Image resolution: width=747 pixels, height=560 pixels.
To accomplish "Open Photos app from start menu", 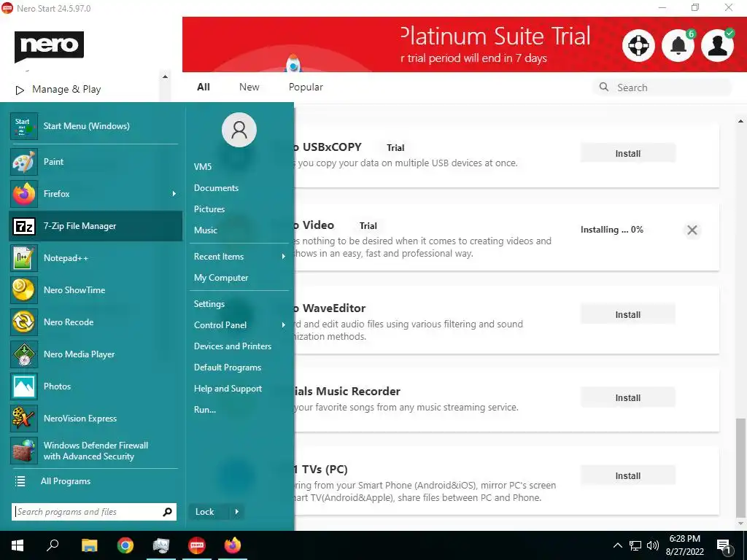I will point(96,386).
